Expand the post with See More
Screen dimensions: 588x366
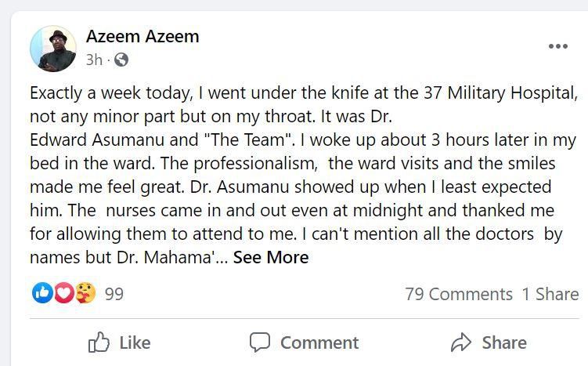(x=270, y=257)
